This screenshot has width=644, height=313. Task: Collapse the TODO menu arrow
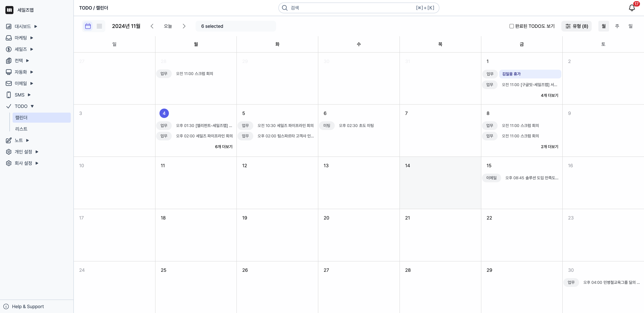(x=32, y=106)
